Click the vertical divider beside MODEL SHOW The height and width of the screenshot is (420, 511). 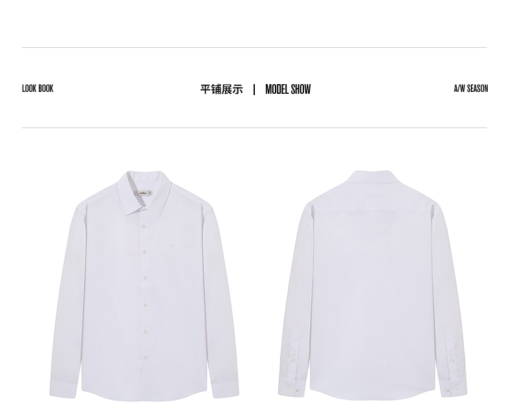coord(254,89)
